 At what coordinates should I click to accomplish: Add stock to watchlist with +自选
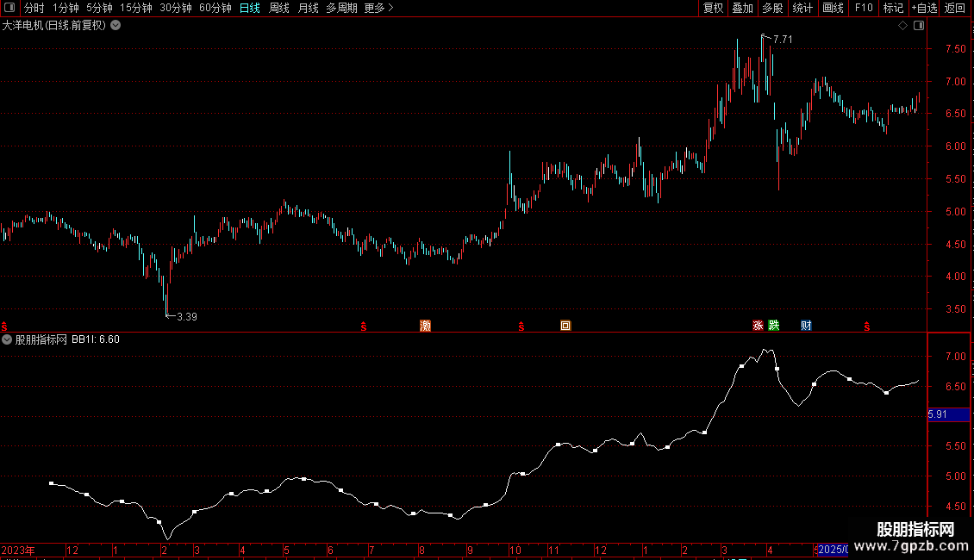[924, 8]
